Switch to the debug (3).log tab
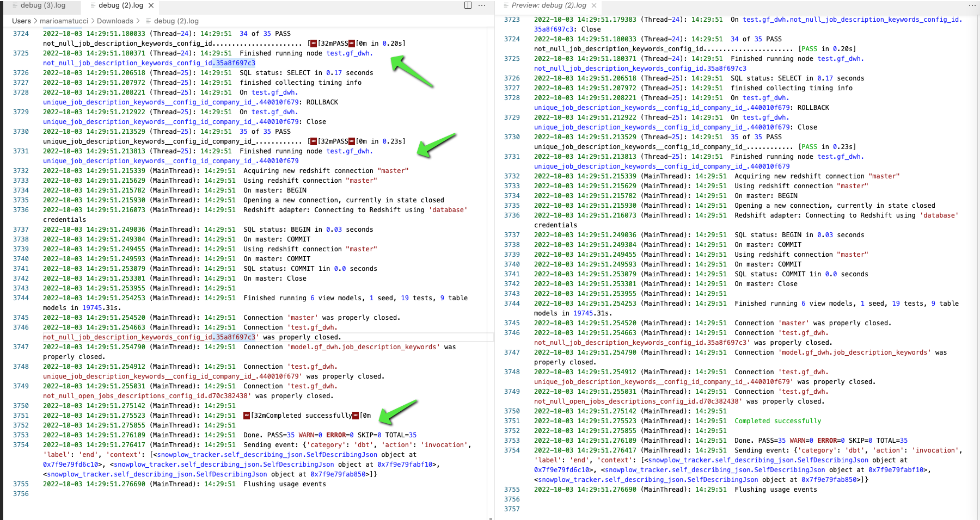The height and width of the screenshot is (520, 980). click(x=42, y=5)
